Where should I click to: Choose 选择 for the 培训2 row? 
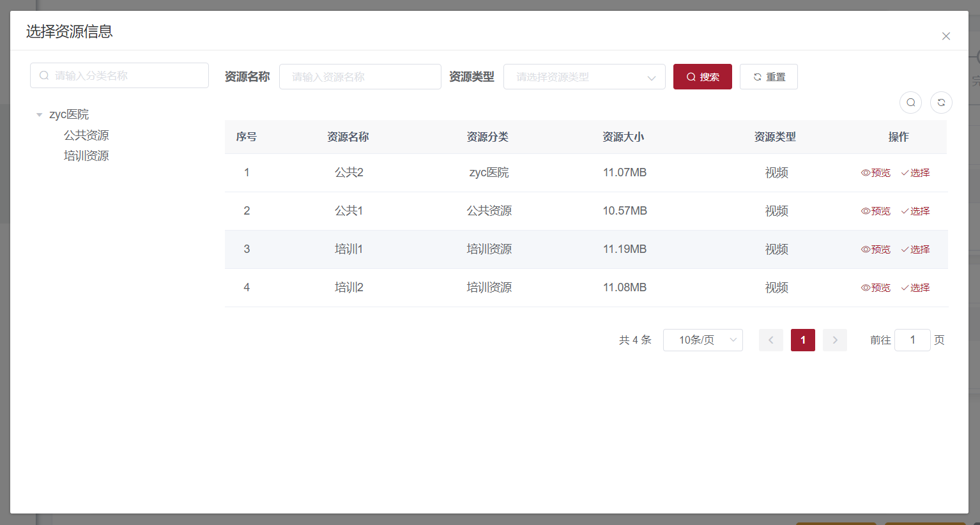[x=915, y=287]
